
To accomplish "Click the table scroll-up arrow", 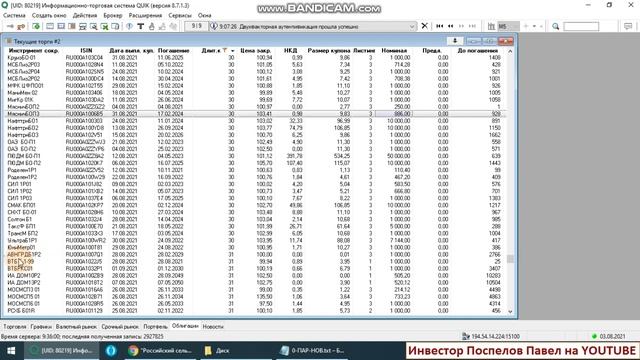I will pos(510,51).
